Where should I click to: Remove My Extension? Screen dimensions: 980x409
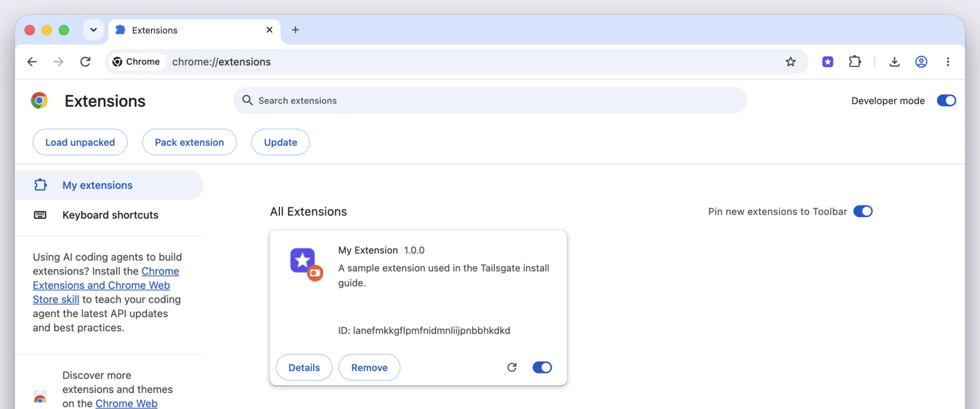369,367
